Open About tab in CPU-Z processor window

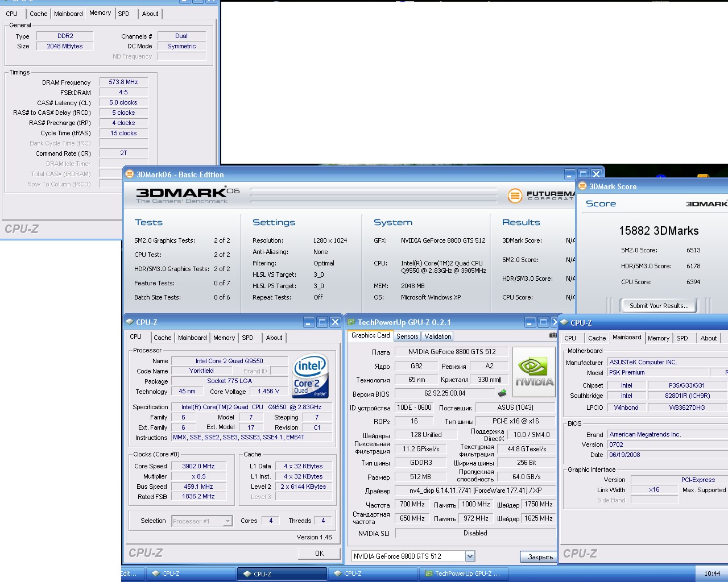[274, 338]
